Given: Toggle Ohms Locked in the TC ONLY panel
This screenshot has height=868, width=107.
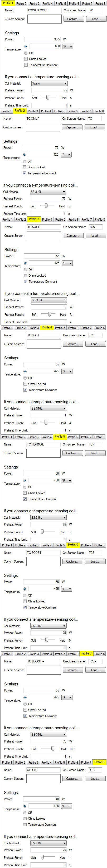Looking at the screenshot, I should point(25,167).
